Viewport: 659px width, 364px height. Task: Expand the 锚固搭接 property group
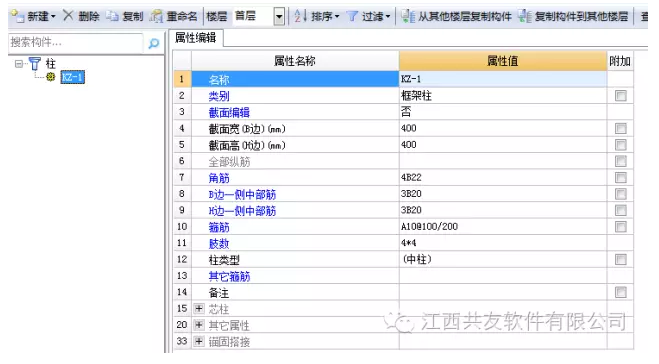(199, 342)
